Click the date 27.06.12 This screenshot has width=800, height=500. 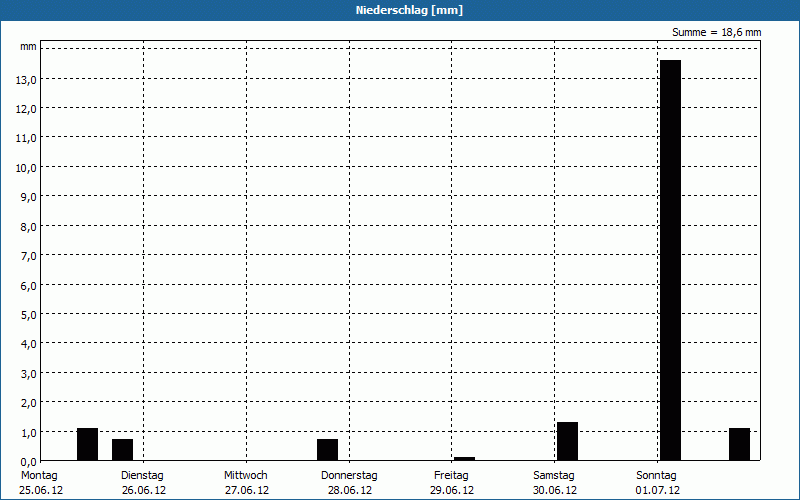coord(247,490)
